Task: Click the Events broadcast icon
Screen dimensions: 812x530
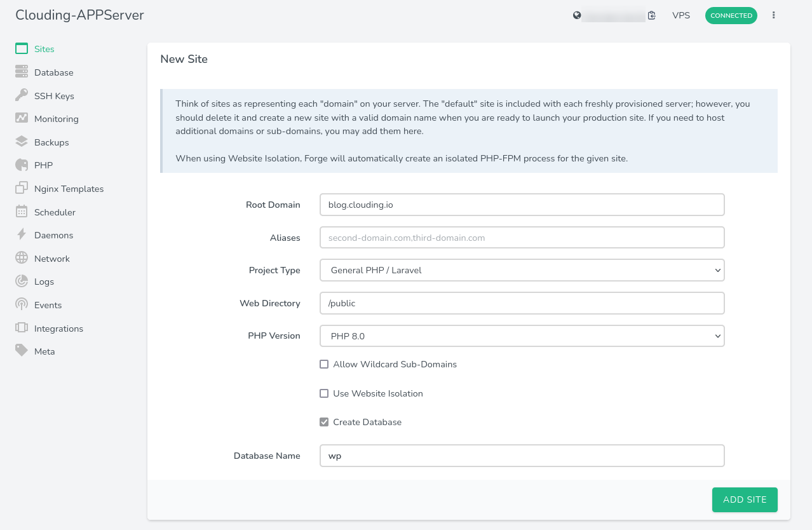Action: click(22, 305)
